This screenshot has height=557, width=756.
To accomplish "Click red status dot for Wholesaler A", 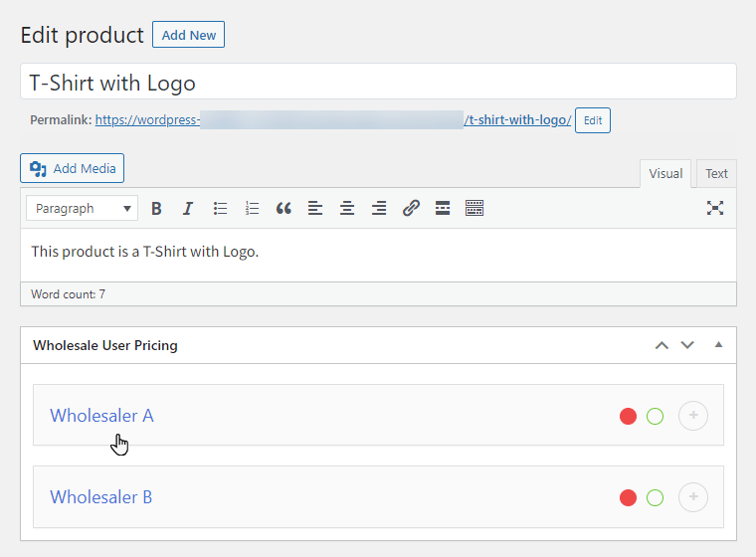I will pyautogui.click(x=628, y=416).
